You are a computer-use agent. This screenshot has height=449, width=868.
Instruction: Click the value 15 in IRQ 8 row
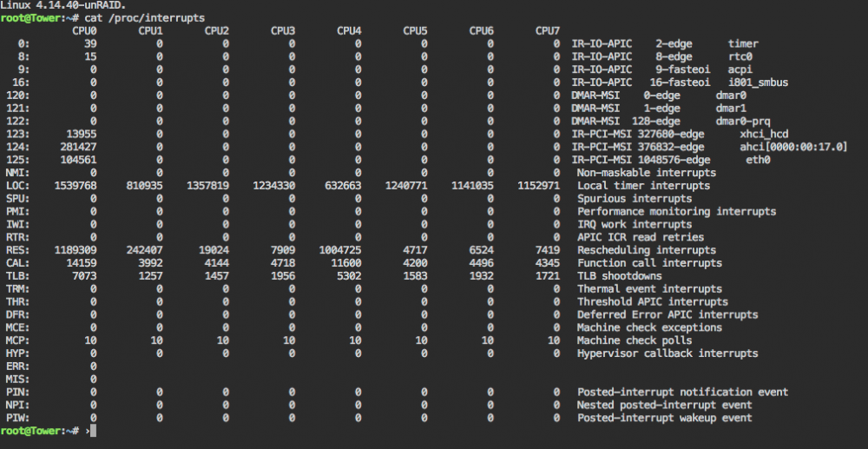[91, 56]
